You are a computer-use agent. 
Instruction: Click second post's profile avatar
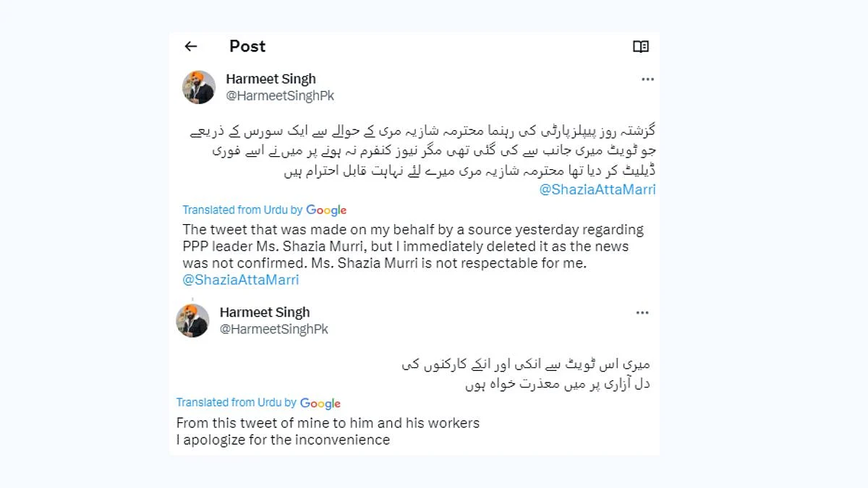(x=192, y=320)
